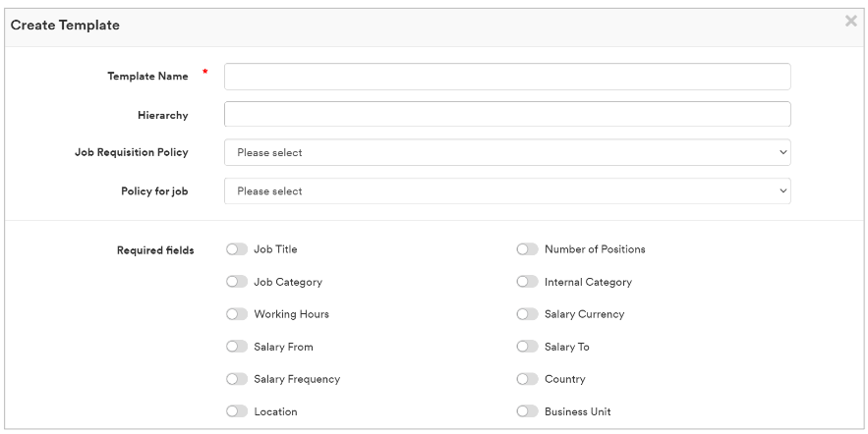Click the Business Unit field label

point(578,411)
